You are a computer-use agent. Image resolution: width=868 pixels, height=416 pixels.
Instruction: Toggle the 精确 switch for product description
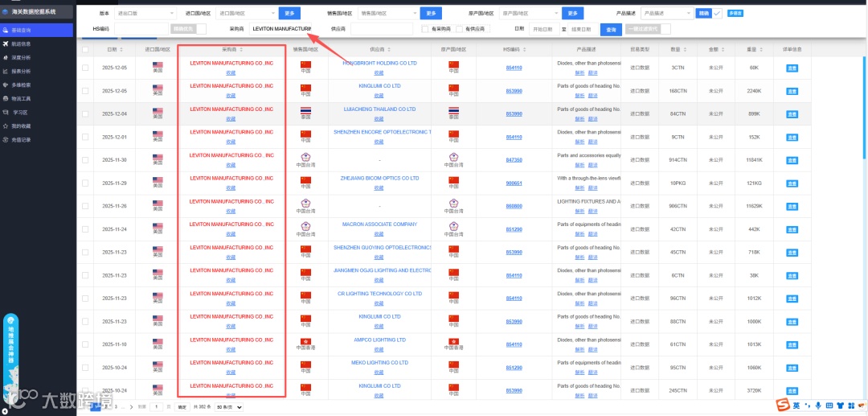(709, 14)
